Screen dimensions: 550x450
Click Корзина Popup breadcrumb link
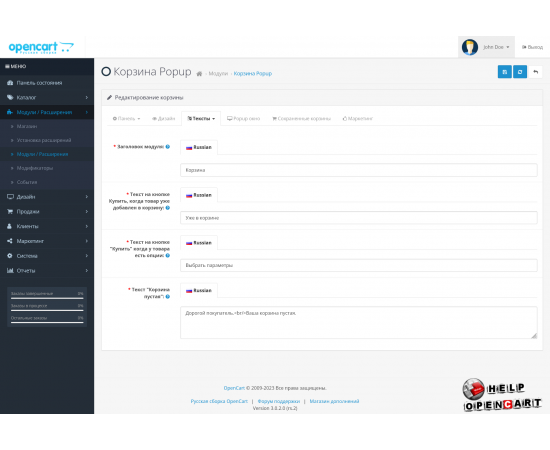point(253,74)
